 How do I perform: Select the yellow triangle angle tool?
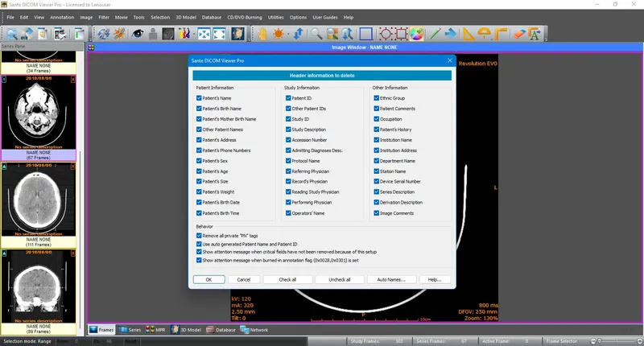pyautogui.click(x=469, y=34)
